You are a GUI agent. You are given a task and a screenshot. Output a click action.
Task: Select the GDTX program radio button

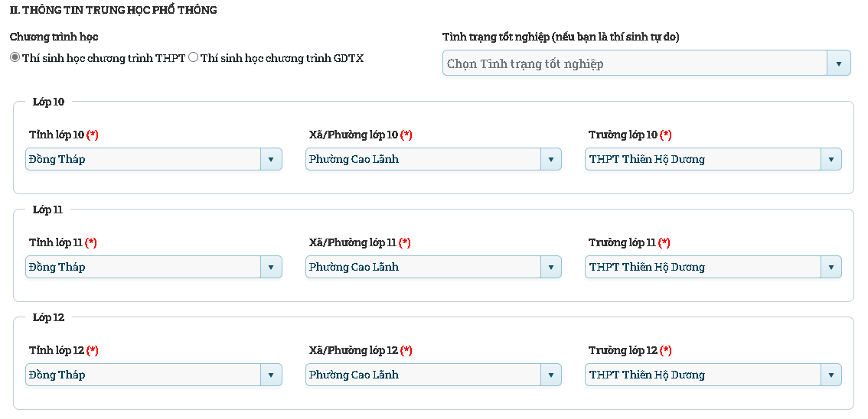(194, 58)
